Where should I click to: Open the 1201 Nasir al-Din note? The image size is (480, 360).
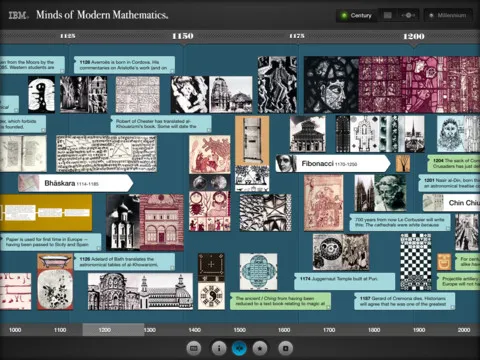click(x=449, y=183)
